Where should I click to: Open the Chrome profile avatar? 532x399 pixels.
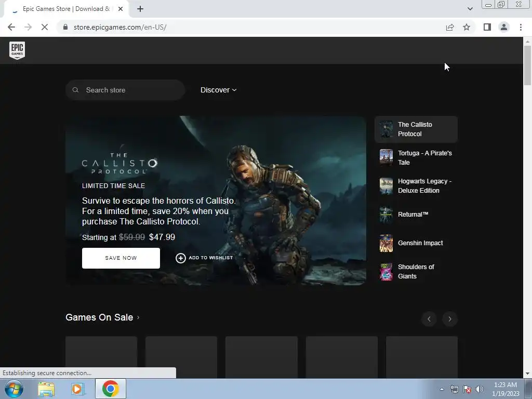504,27
